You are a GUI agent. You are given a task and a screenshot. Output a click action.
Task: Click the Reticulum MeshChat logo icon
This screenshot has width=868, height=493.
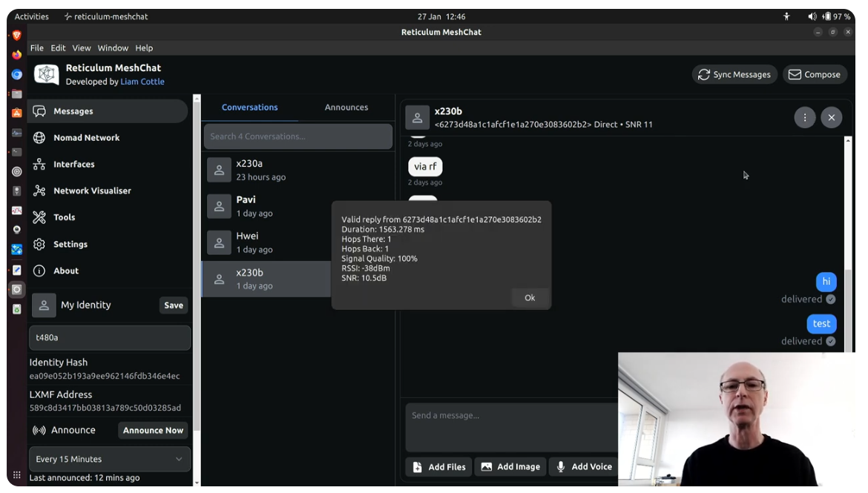coord(47,74)
